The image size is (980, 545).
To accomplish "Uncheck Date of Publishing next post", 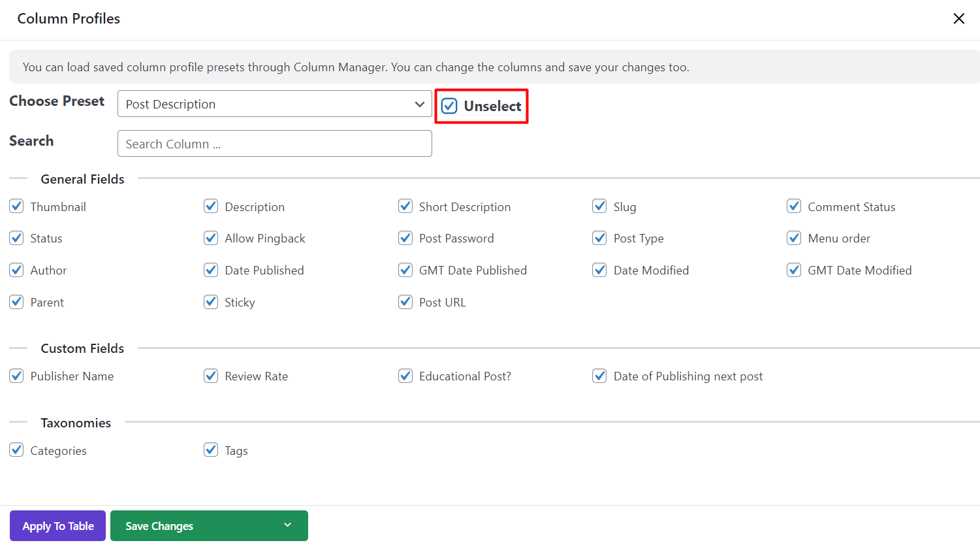I will (599, 376).
